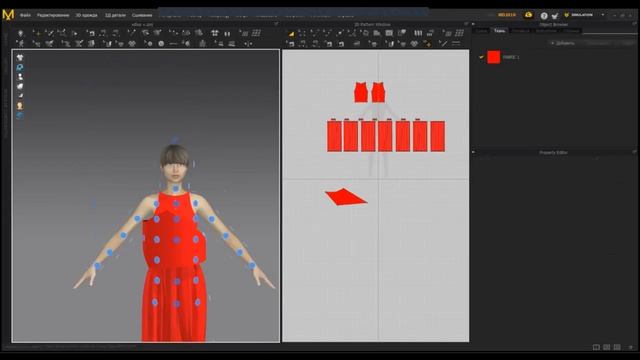
Task: Click the grid icon at the end of the 3D toolbar
Action: [x=256, y=33]
